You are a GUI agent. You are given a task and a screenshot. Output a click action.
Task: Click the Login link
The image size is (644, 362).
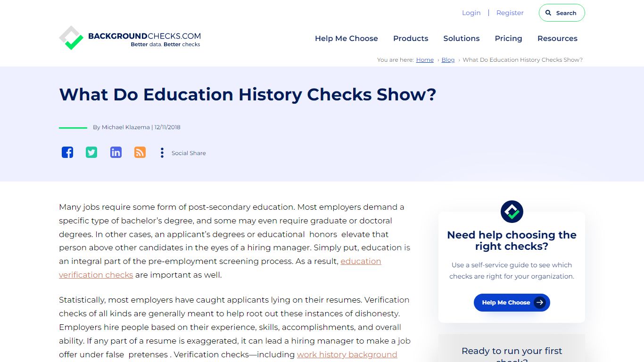click(471, 13)
